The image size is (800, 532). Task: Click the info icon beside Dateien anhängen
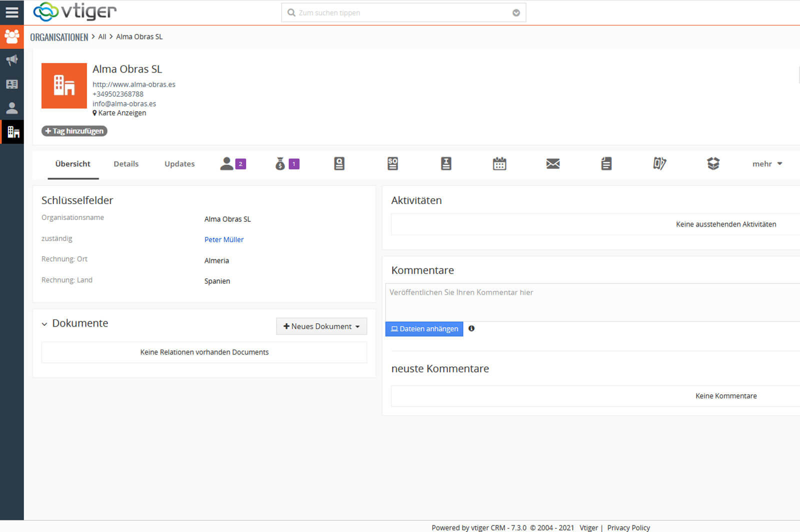471,328
